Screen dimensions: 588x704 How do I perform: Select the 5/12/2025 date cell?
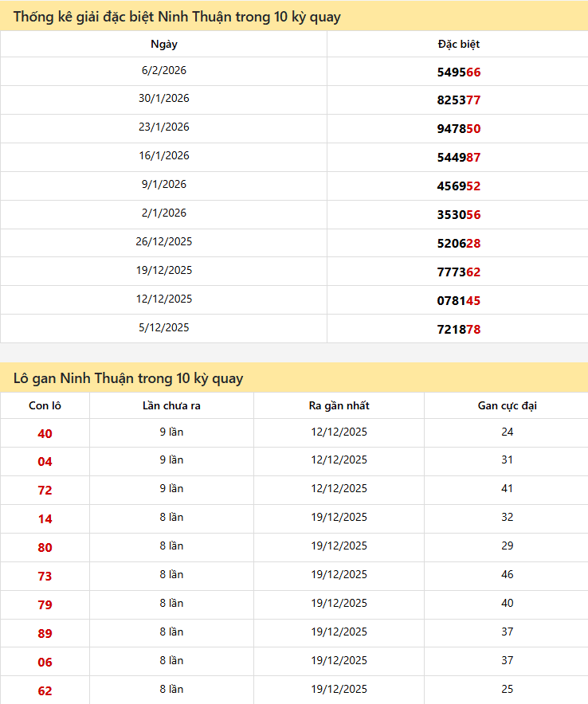[x=163, y=327]
